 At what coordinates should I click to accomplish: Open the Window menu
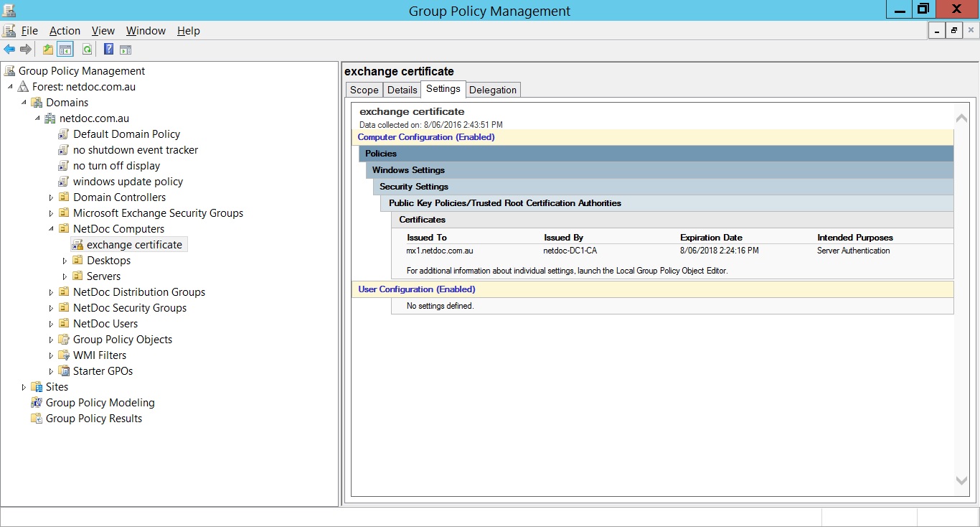point(146,31)
